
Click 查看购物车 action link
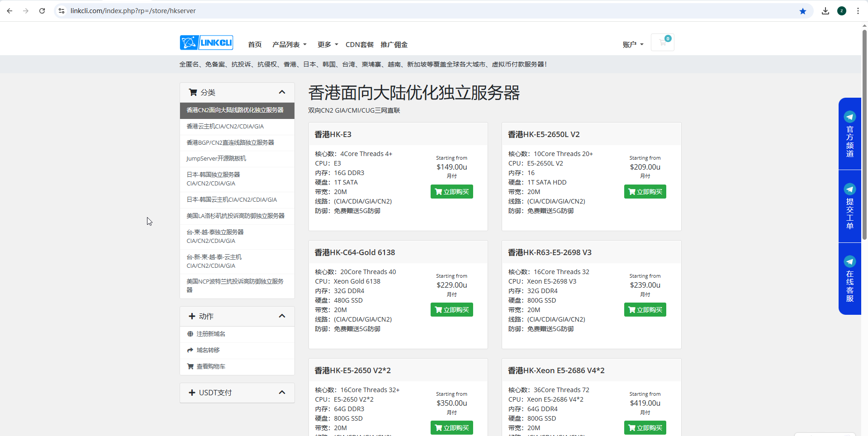pos(211,366)
